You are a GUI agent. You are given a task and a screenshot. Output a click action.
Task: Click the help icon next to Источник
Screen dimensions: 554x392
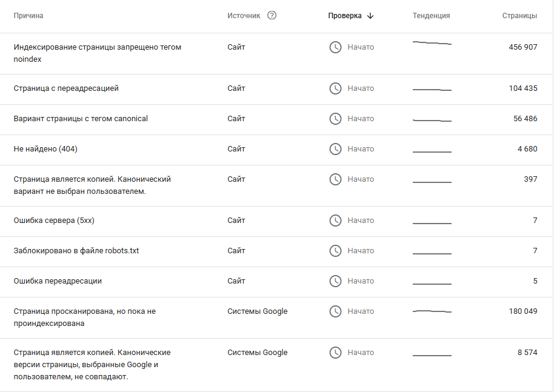click(272, 16)
